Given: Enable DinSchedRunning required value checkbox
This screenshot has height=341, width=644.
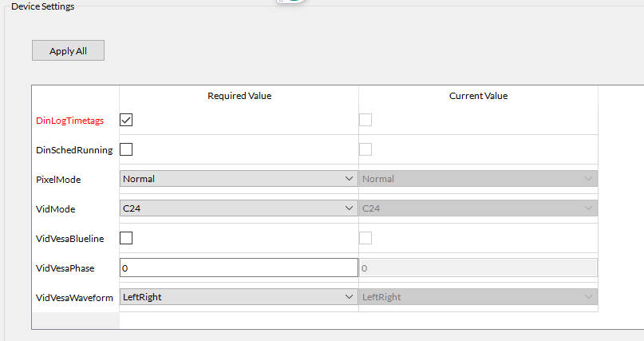Looking at the screenshot, I should pyautogui.click(x=126, y=149).
